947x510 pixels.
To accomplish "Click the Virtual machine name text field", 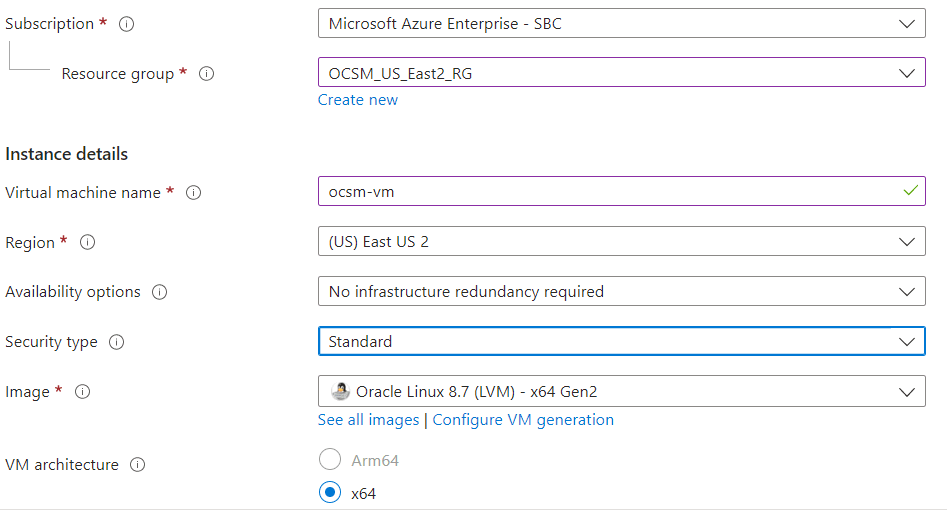I will tap(610, 192).
